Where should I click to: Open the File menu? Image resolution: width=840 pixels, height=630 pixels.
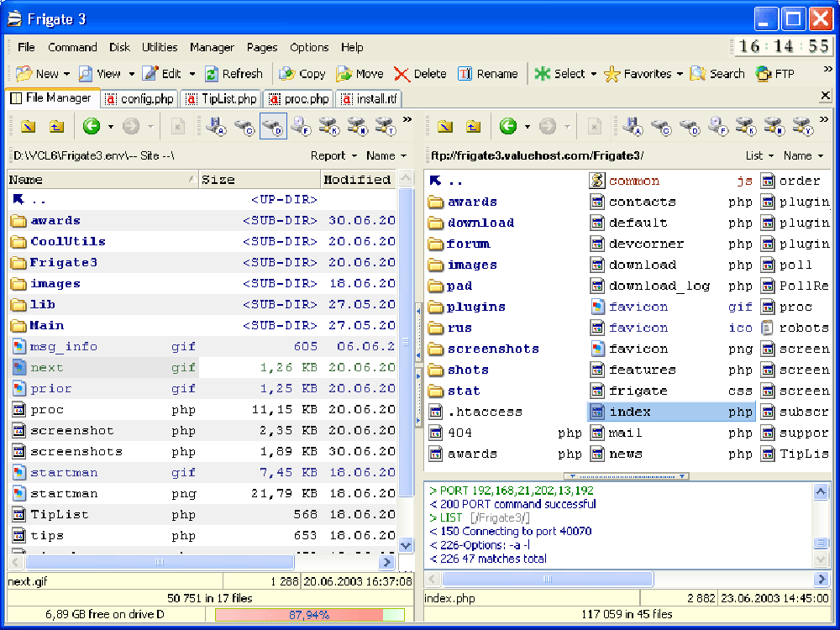click(26, 47)
